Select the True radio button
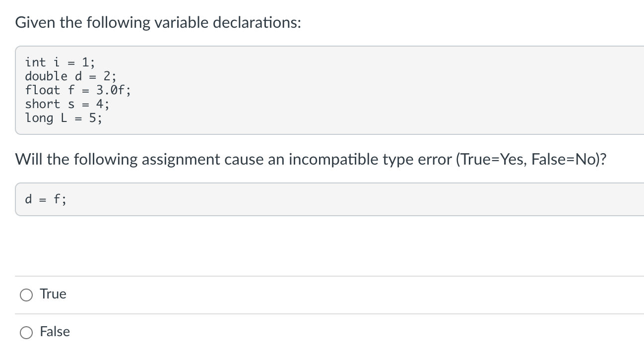 point(26,295)
